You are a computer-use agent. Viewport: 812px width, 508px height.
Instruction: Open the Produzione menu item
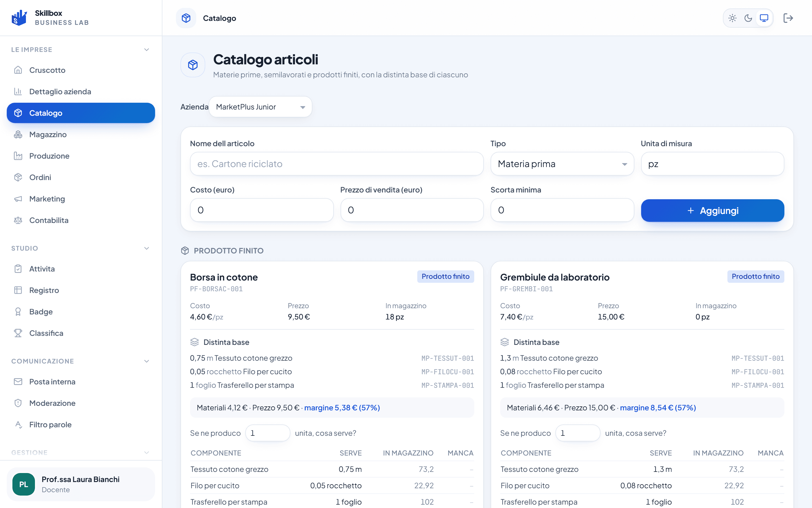click(81, 156)
